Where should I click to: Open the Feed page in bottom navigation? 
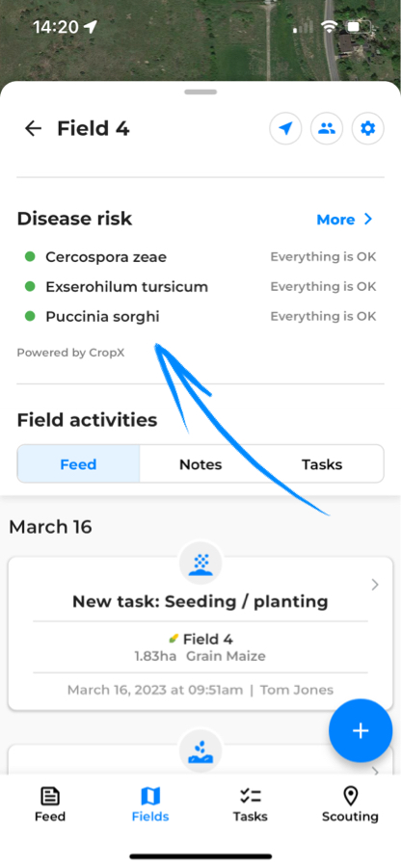click(x=50, y=805)
